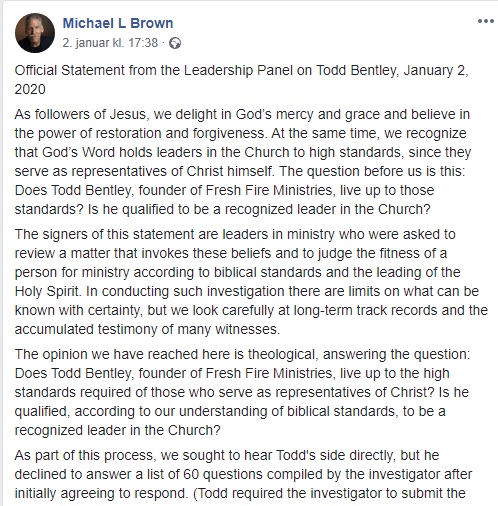This screenshot has height=506, width=498.
Task: Click the words 'Holy Spirit'
Action: point(47,292)
